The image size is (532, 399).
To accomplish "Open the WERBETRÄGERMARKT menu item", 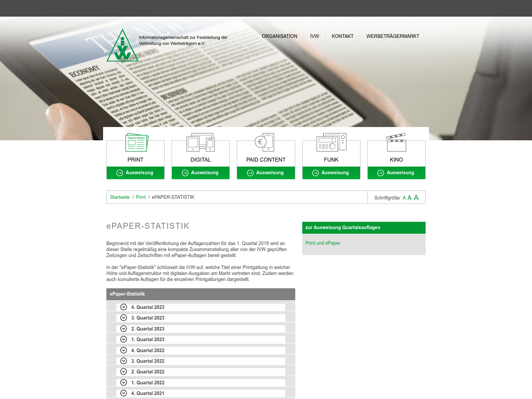I will [x=393, y=36].
